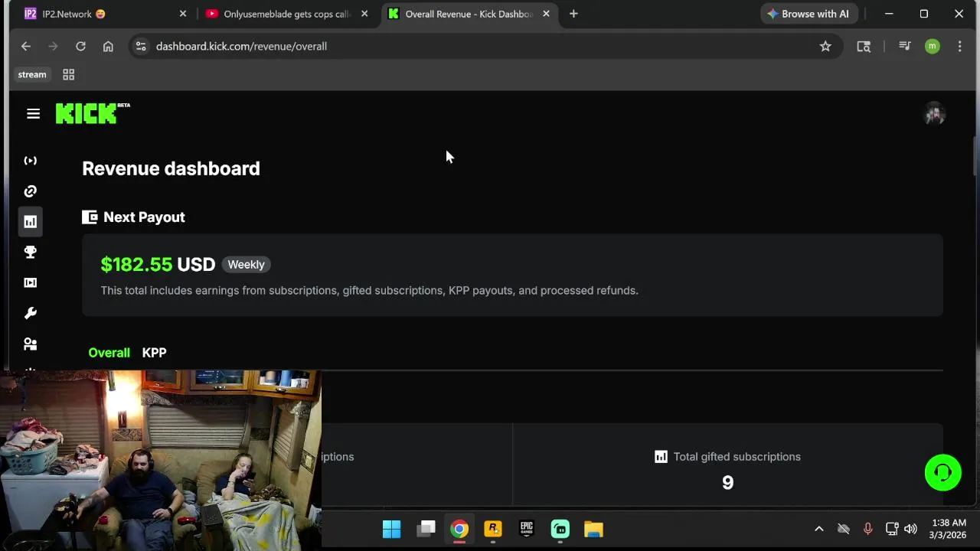
Task: Open Task View in the taskbar
Action: [x=426, y=530]
